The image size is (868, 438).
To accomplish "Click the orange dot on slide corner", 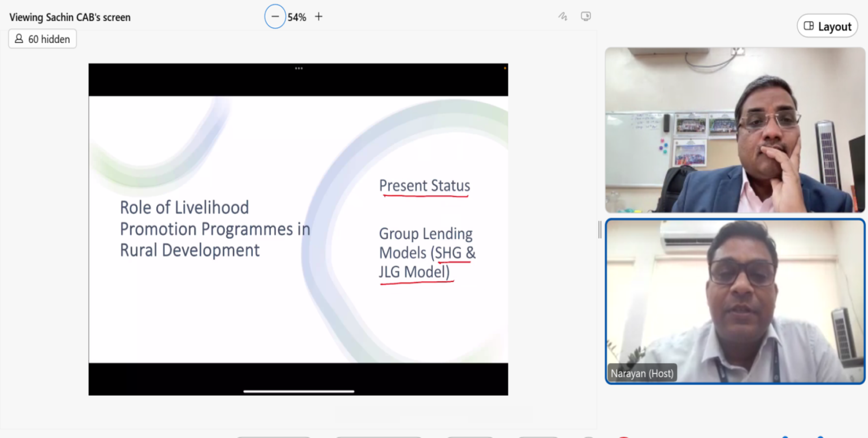I will pyautogui.click(x=505, y=68).
